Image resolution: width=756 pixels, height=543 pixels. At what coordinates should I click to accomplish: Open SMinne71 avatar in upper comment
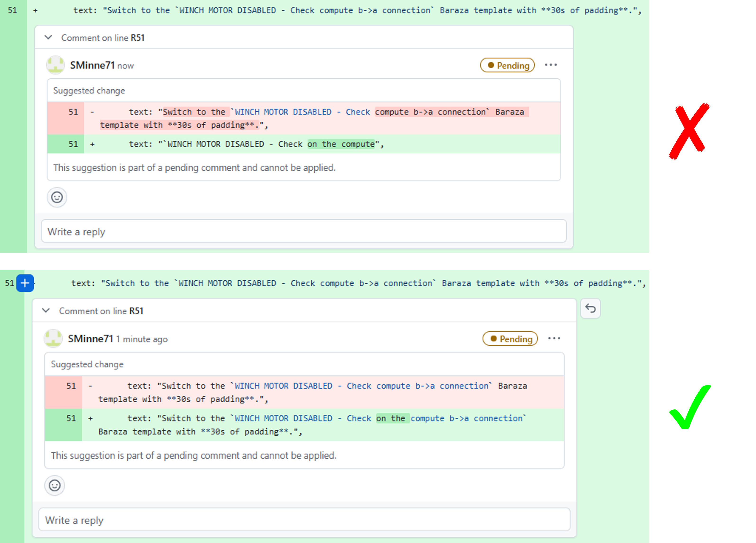(55, 65)
